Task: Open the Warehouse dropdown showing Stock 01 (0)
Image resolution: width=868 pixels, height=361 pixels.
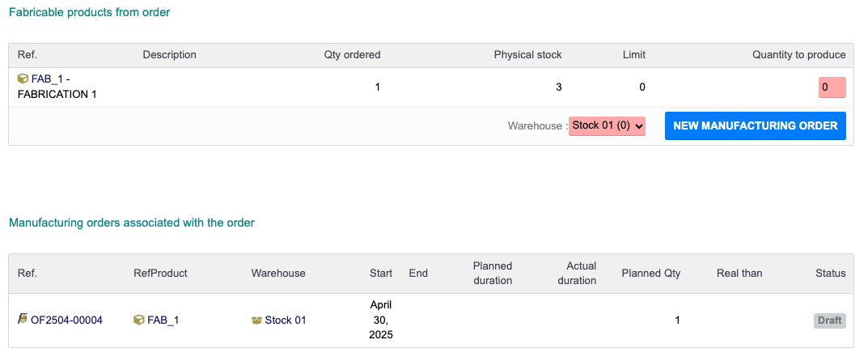Action: [607, 125]
